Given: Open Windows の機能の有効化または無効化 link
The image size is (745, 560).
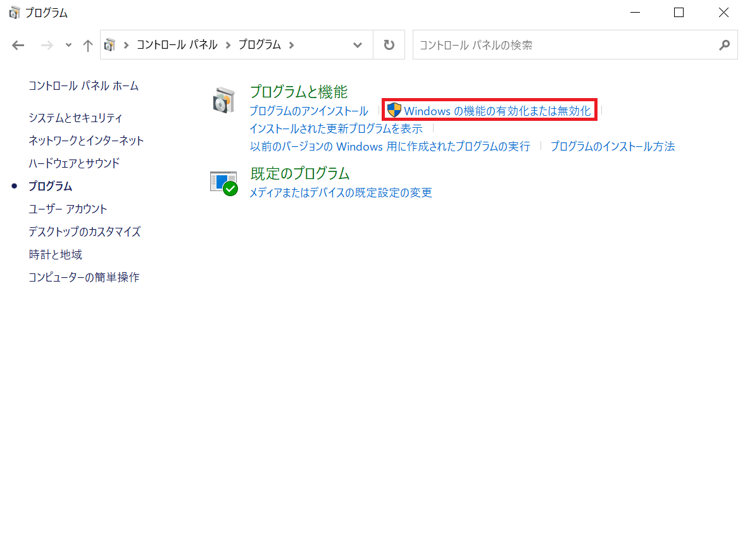Looking at the screenshot, I should [497, 111].
